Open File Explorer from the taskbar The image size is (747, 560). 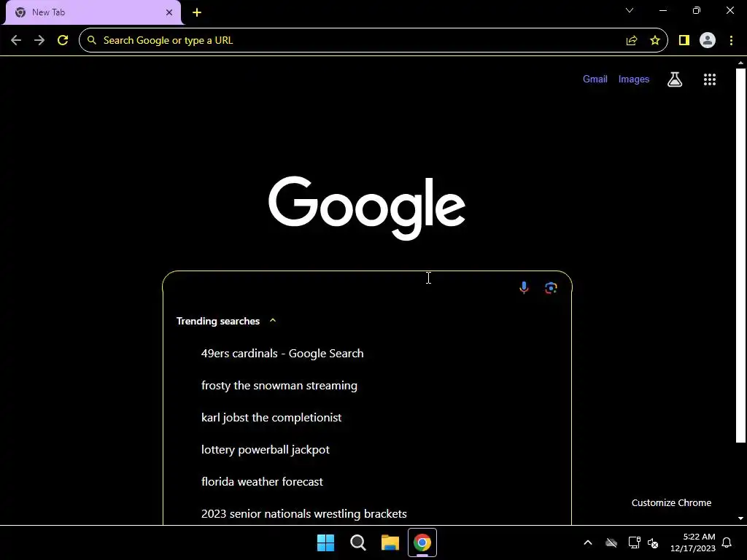[390, 542]
